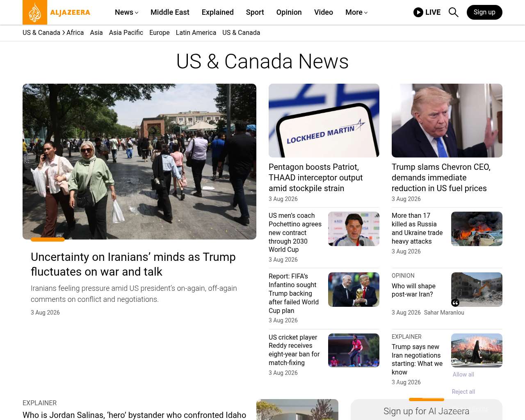Screen dimensions: 525x420
Task: Open 'Who will shape post-war Iran?' opinion
Action: 413,290
